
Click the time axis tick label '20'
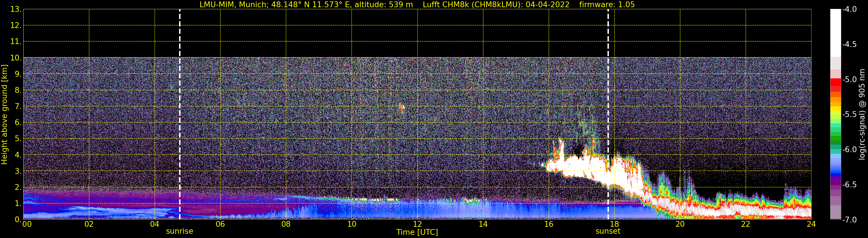pos(680,224)
